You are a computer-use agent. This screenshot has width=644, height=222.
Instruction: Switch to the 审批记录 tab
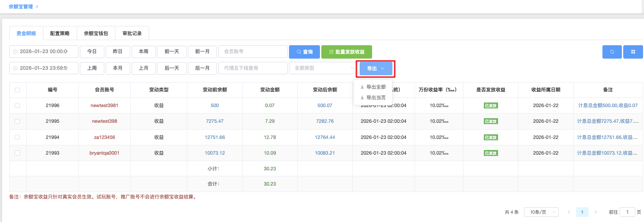132,34
